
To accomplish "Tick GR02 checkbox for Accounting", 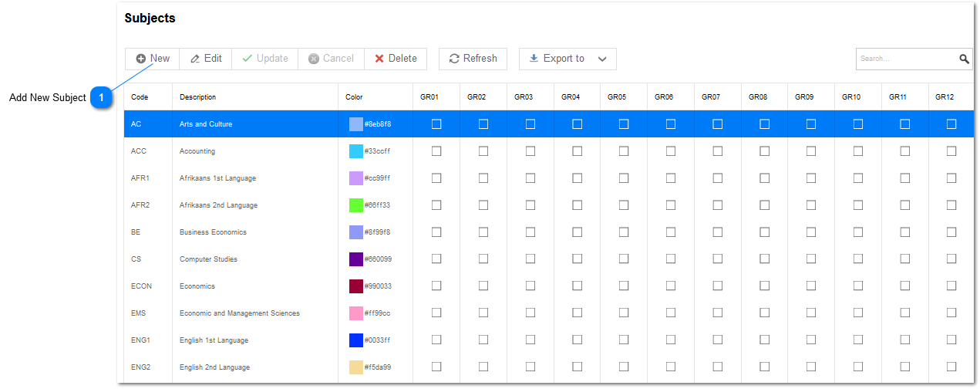I will coord(483,151).
